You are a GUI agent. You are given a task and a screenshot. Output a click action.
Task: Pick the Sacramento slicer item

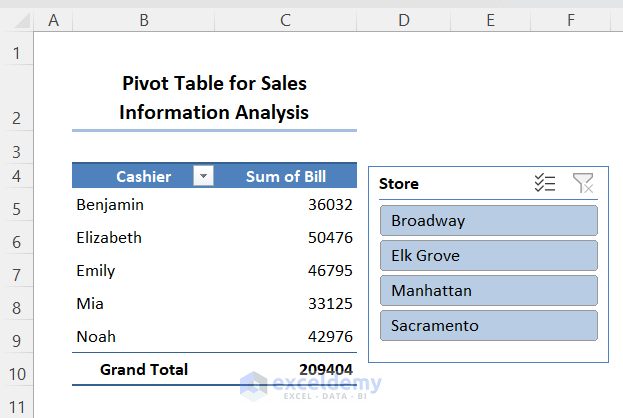coord(488,325)
